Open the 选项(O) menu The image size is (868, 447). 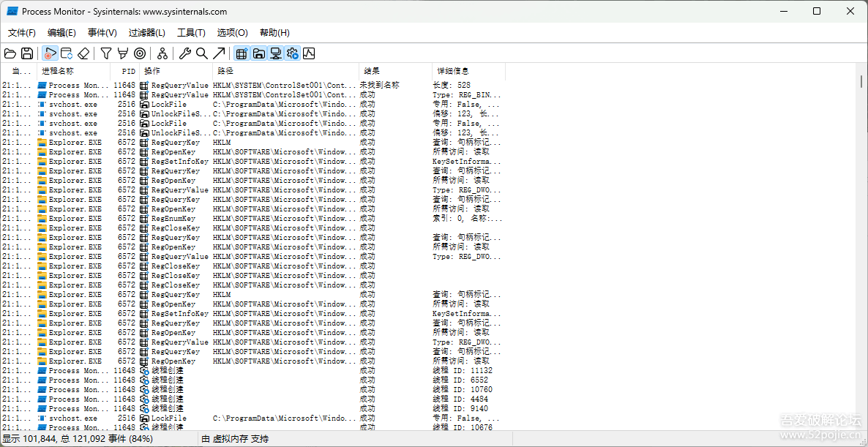coord(233,33)
